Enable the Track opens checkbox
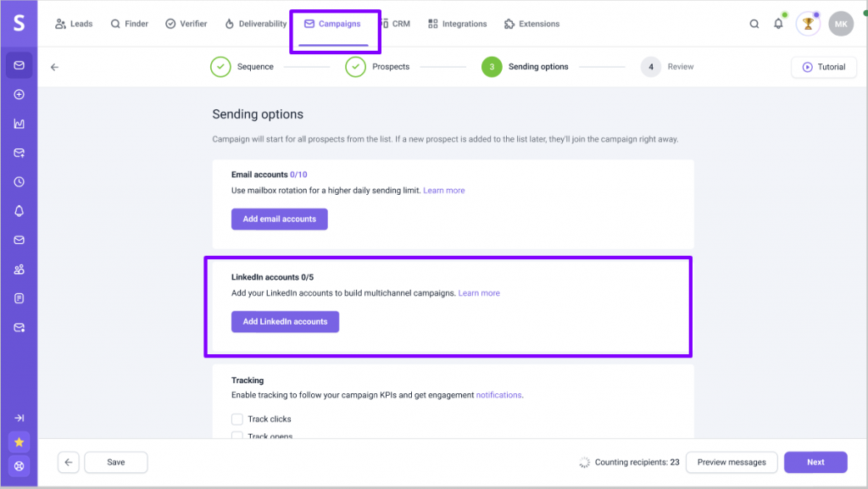This screenshot has width=868, height=489. point(237,435)
